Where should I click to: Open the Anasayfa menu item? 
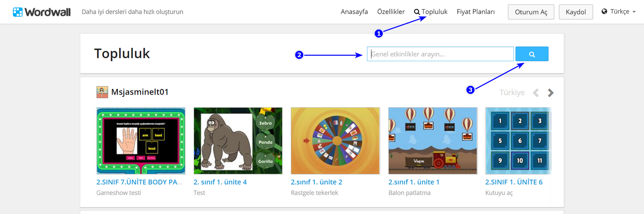coord(354,12)
